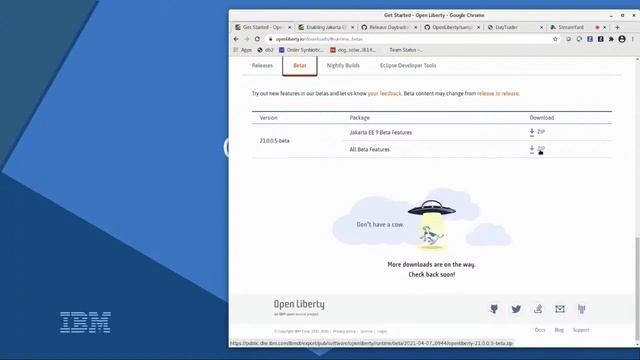Select the Betas downloads tab
This screenshot has height=360, width=640.
pos(300,65)
